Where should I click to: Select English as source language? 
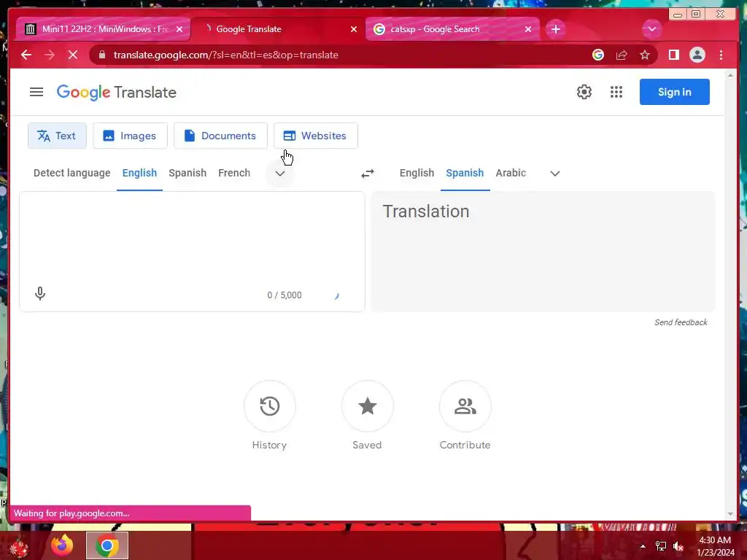[x=139, y=173]
